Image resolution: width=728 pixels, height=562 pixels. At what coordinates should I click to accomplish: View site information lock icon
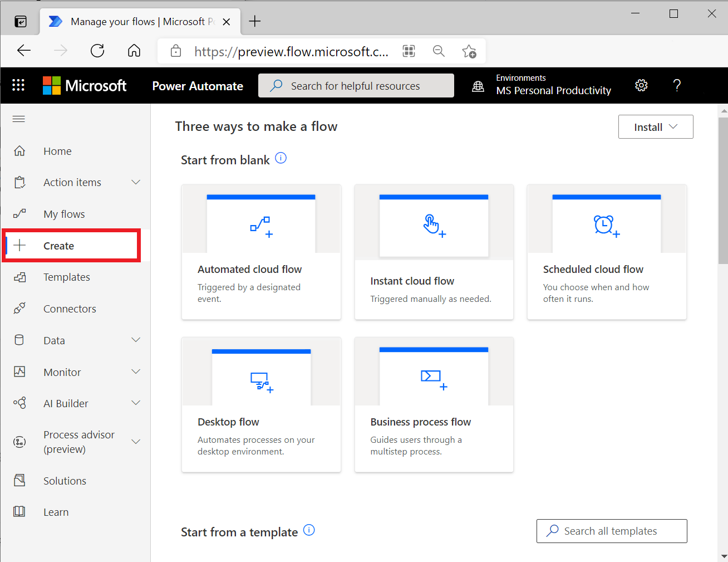pos(176,51)
